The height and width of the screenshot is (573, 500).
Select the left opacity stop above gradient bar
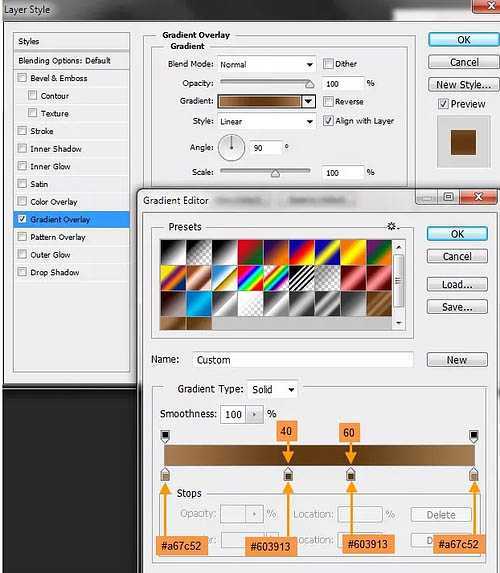pos(165,436)
